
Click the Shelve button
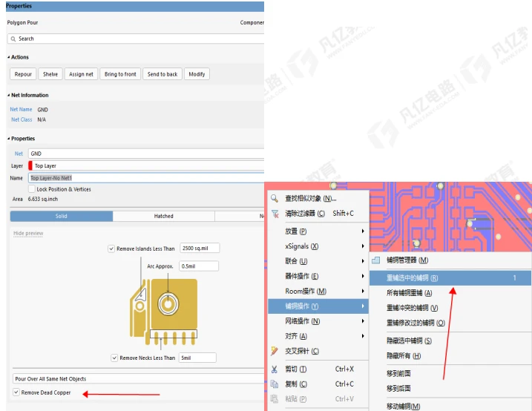pyautogui.click(x=50, y=74)
